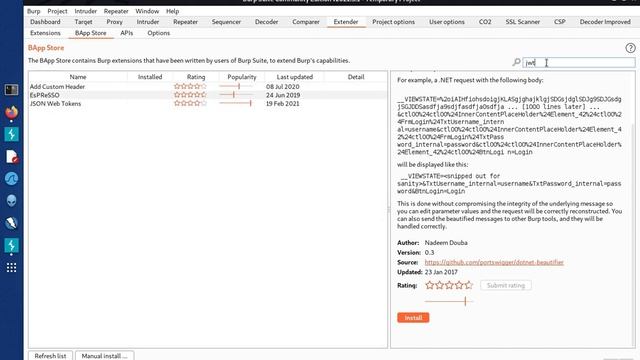Switch to the Options sub-tab
The height and width of the screenshot is (360, 640).
click(158, 33)
